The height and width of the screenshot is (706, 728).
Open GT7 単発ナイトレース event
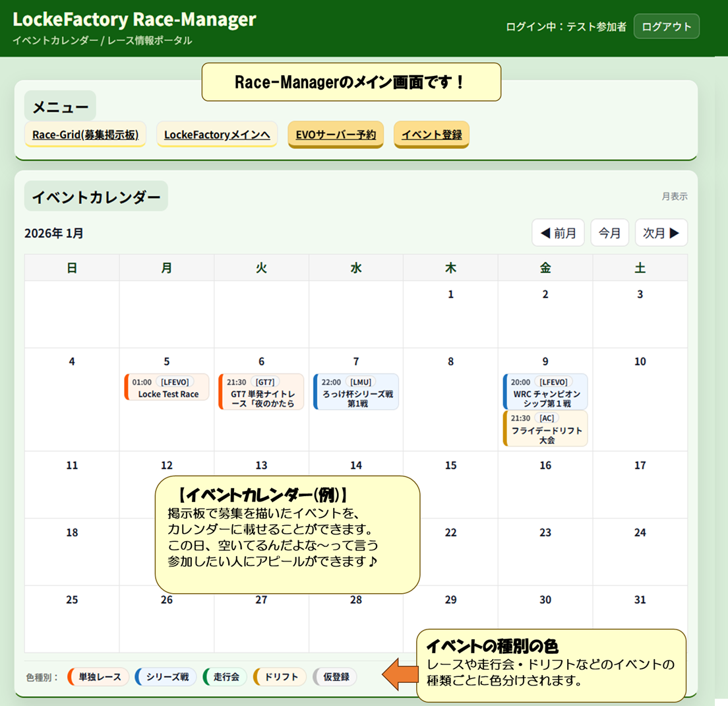pos(262,393)
